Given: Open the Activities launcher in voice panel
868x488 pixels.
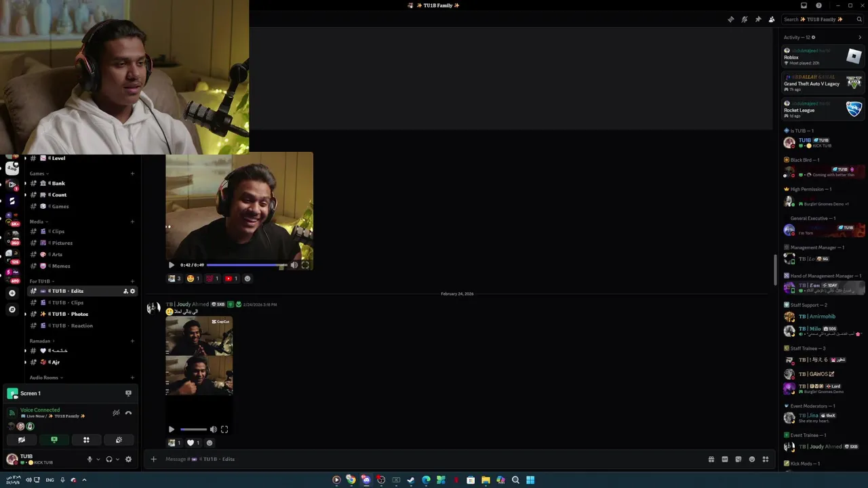Looking at the screenshot, I should 86,440.
